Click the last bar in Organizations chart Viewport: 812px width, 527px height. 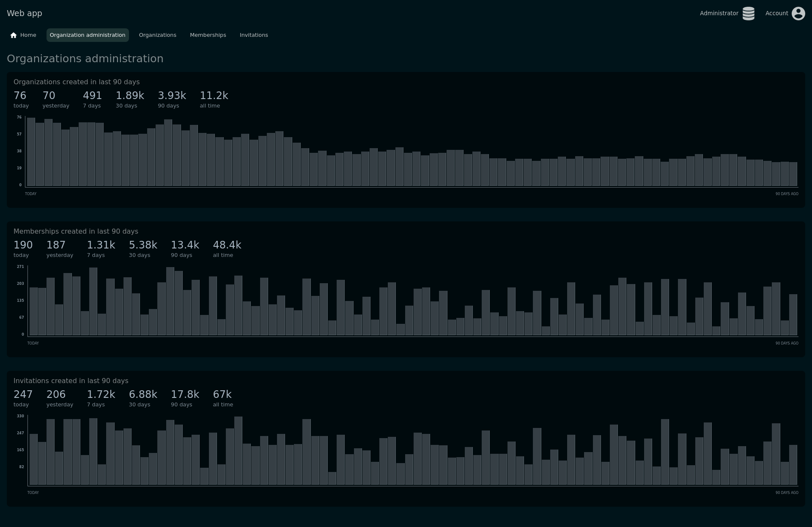(793, 174)
